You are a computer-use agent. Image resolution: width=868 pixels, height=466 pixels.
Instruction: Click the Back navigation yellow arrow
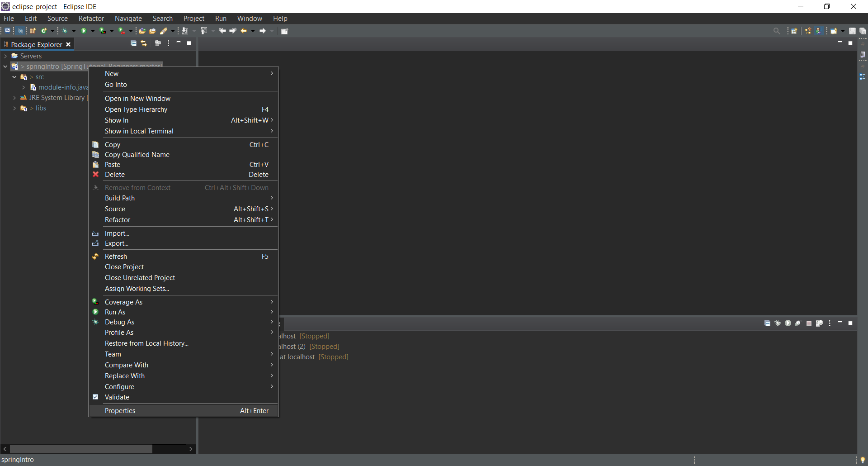(244, 31)
